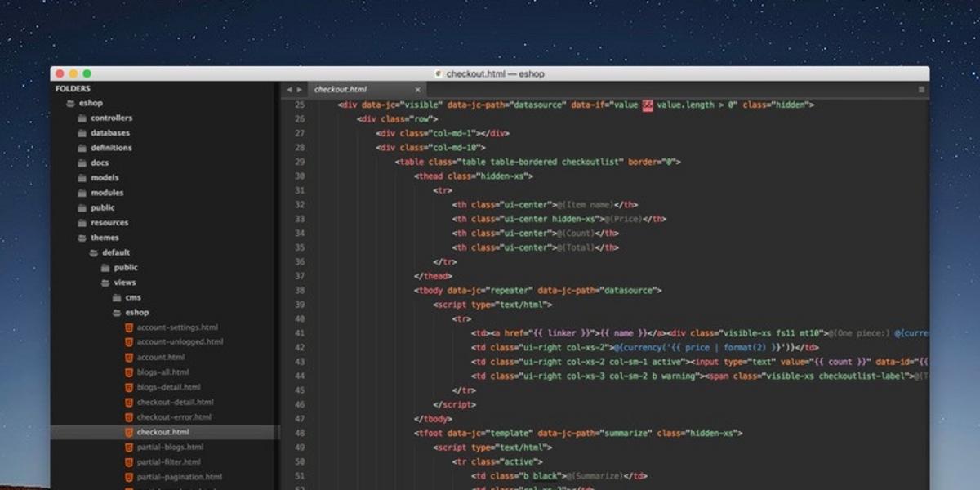Click the closing </tbody> tag on line 47
The width and height of the screenshot is (980, 490).
pos(433,419)
